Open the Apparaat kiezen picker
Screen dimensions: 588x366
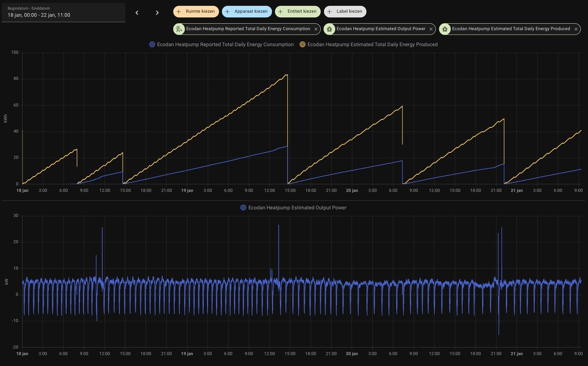(247, 12)
